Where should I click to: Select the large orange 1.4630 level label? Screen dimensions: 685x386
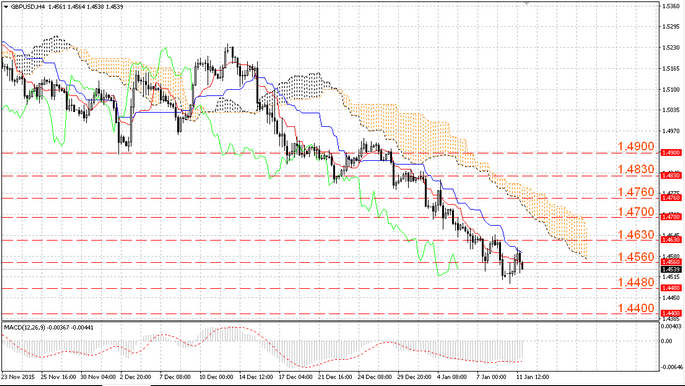[637, 235]
